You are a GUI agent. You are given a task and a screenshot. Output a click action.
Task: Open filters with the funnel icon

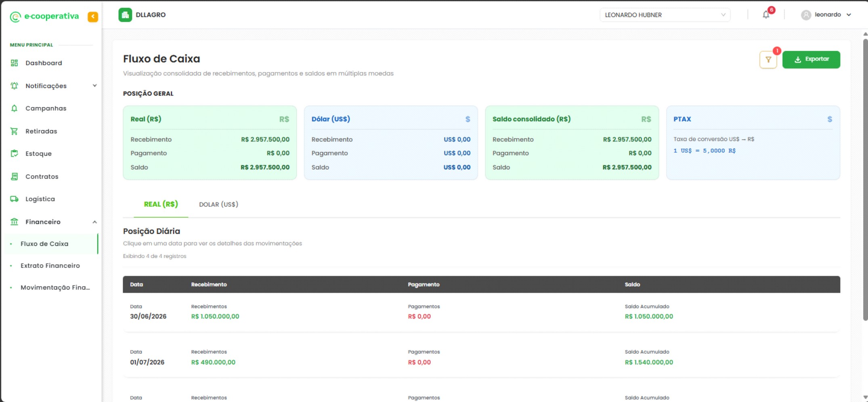(768, 60)
